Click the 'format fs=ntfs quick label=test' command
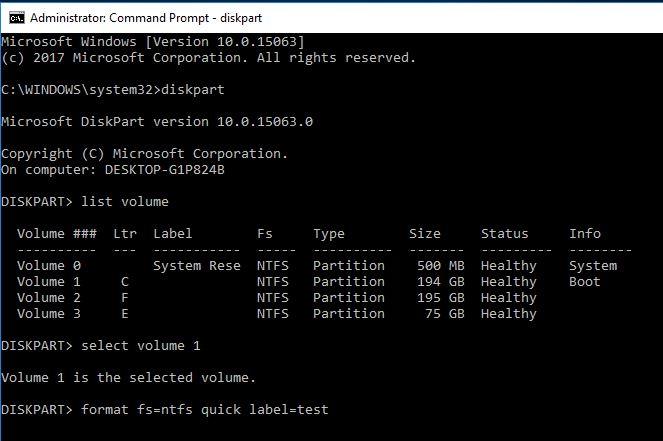 click(204, 410)
